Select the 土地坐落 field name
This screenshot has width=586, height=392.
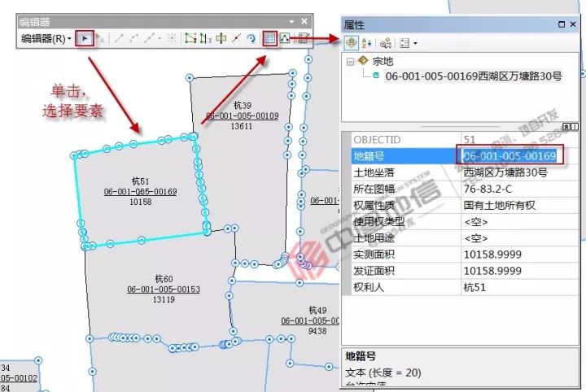click(x=374, y=172)
